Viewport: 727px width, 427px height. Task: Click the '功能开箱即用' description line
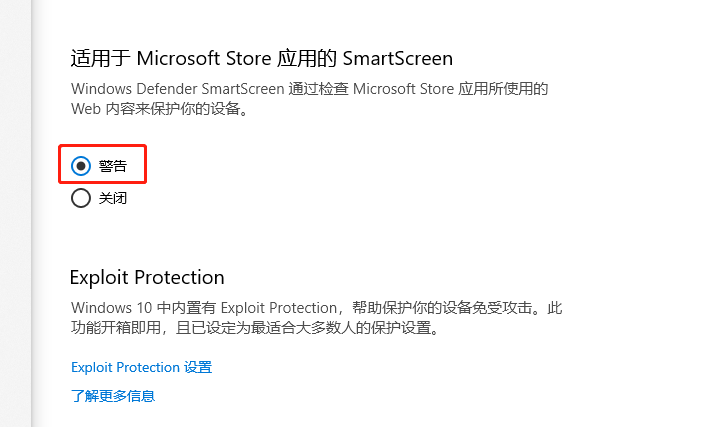(x=255, y=328)
